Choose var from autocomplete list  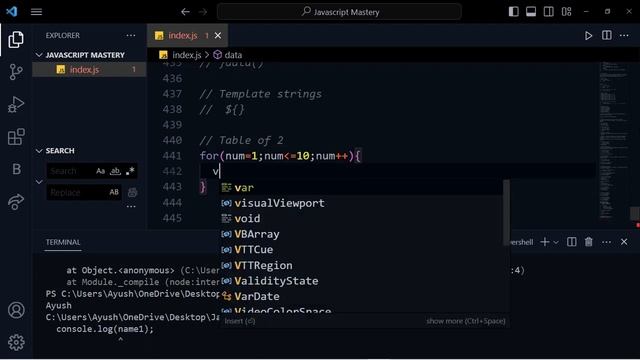pyautogui.click(x=362, y=188)
